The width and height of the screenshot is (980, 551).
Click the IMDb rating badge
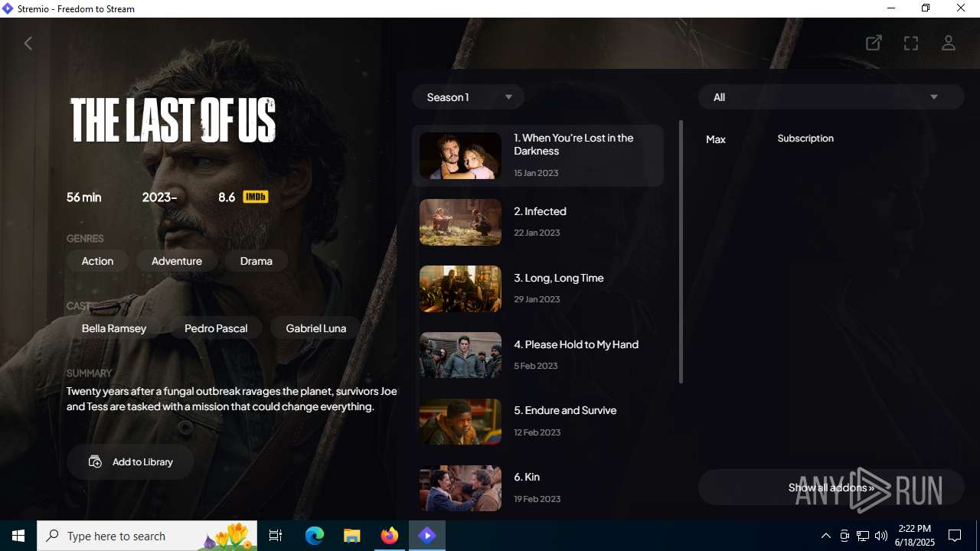click(x=256, y=197)
